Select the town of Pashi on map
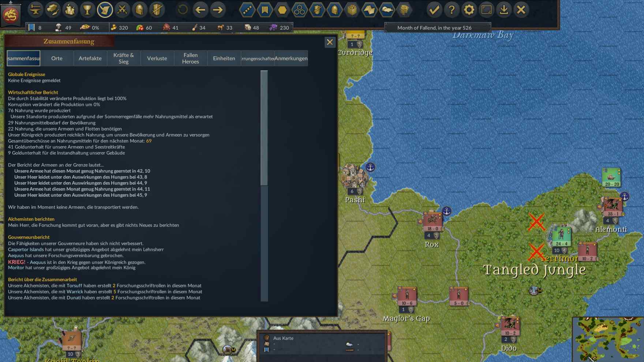This screenshot has width=644, height=362. 354,176
